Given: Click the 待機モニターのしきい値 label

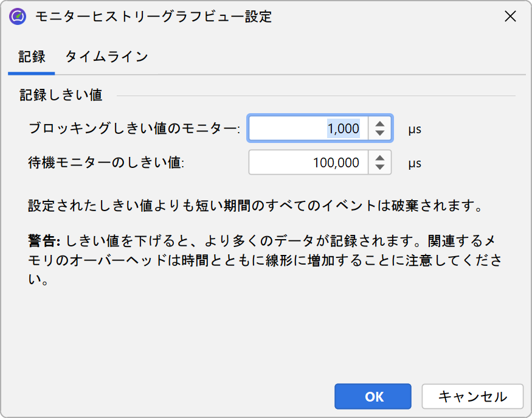Looking at the screenshot, I should click(x=106, y=163).
